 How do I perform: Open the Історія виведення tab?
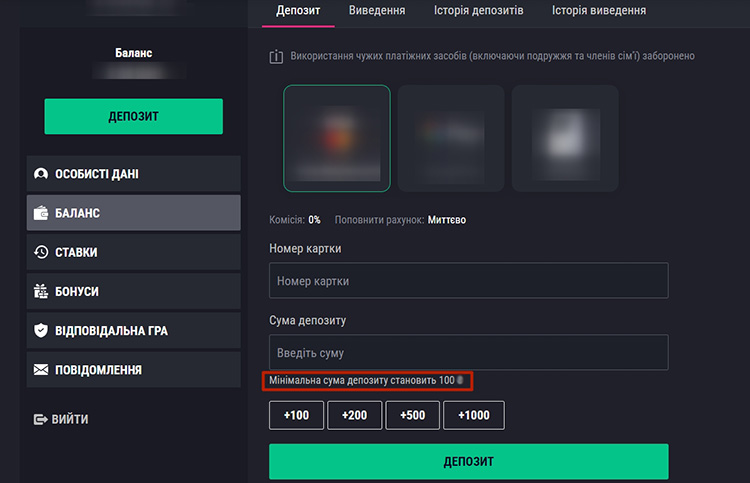(599, 11)
